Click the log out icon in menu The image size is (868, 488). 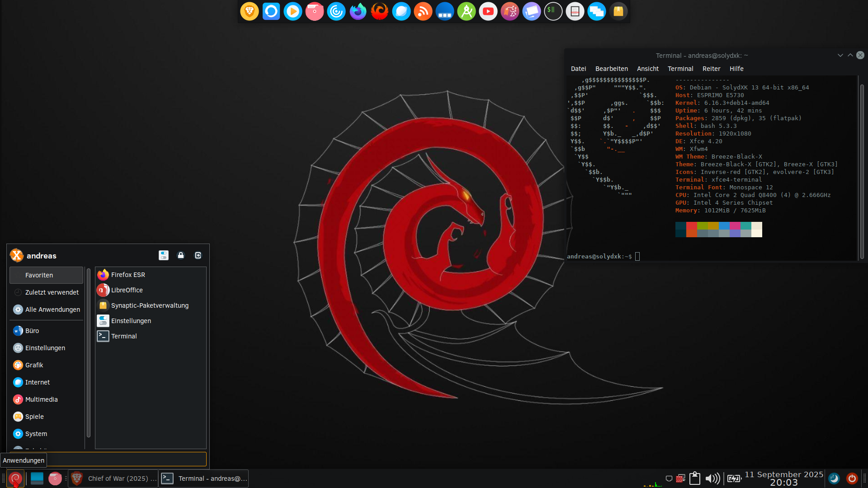[x=198, y=255]
